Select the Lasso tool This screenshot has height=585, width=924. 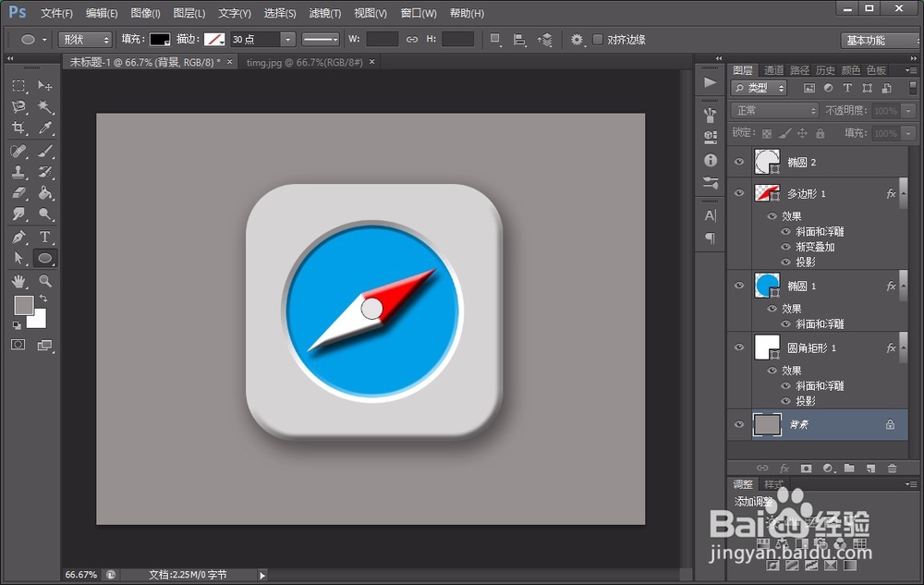pos(18,106)
